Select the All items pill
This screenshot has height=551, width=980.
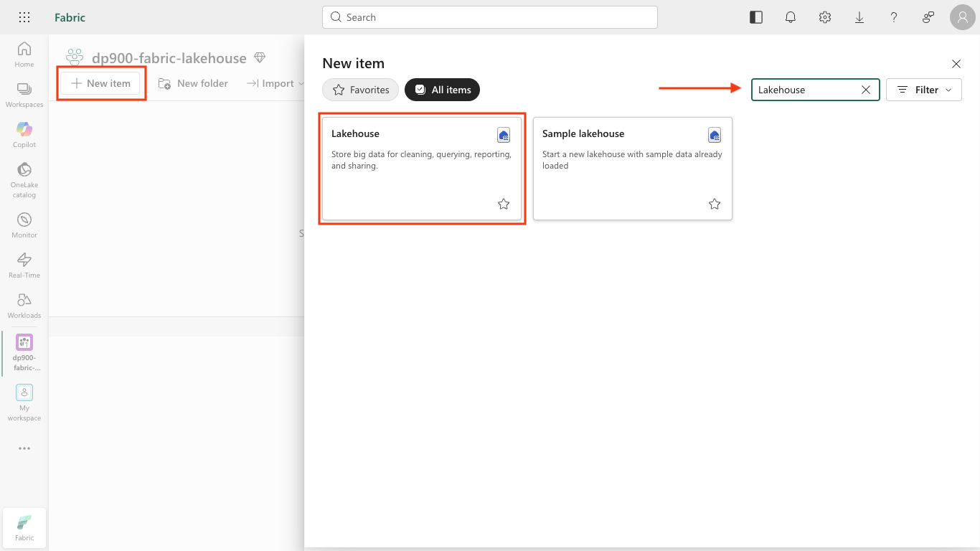click(x=442, y=90)
